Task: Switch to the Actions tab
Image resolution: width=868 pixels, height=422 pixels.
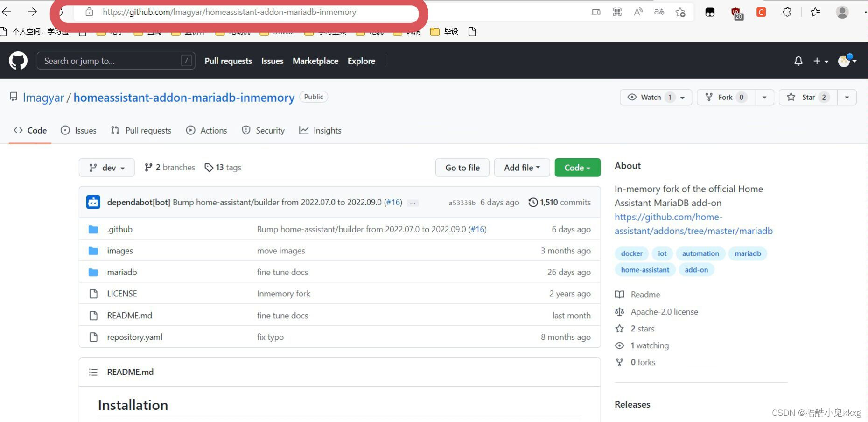Action: click(206, 130)
